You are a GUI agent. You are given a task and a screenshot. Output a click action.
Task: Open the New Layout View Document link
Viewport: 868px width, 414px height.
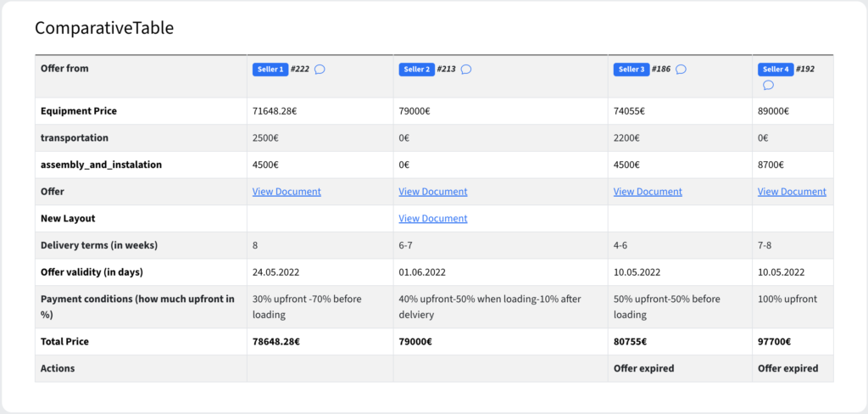click(433, 218)
